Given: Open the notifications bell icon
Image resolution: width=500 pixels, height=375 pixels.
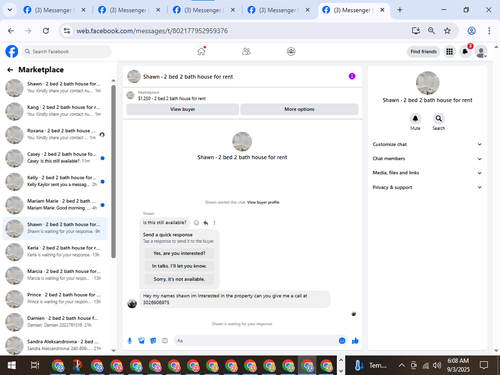Looking at the screenshot, I should pos(465,52).
